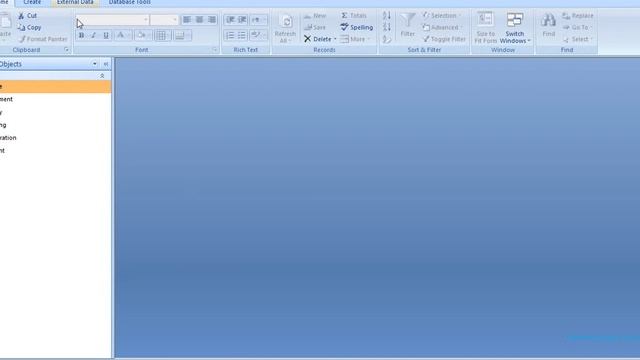Run the Spelling checker
Viewport: 640px width, 360px height.
click(357, 27)
